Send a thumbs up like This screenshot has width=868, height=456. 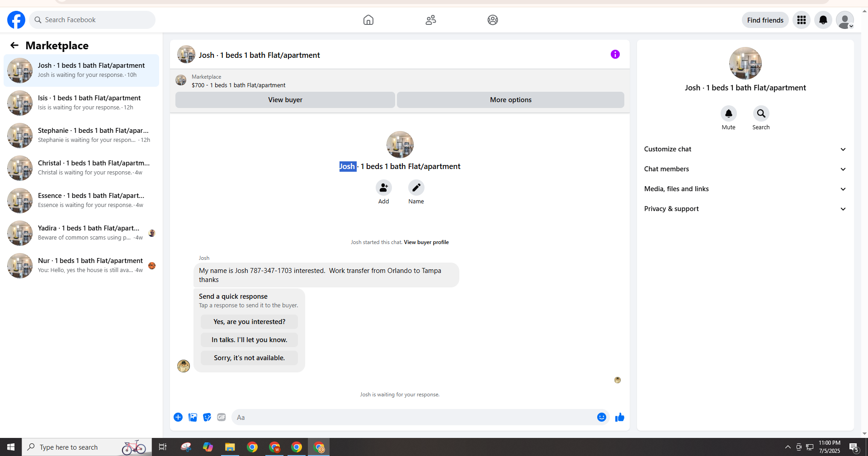click(x=620, y=417)
